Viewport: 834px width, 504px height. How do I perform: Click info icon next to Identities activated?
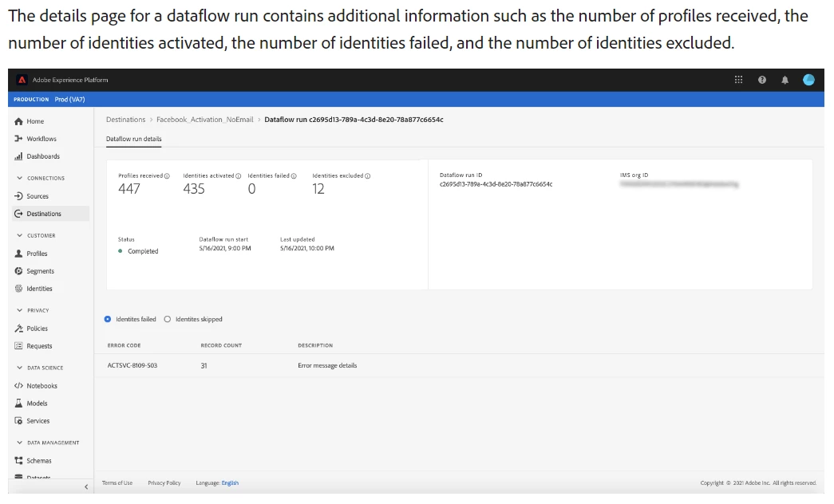(239, 176)
